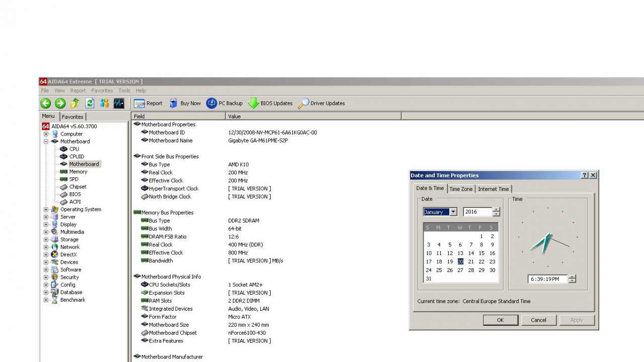Open the Help menu

[x=141, y=91]
